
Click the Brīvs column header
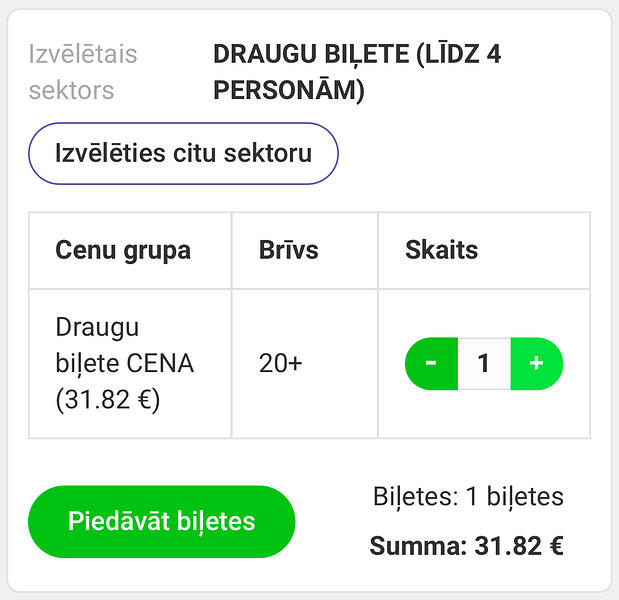click(x=289, y=250)
